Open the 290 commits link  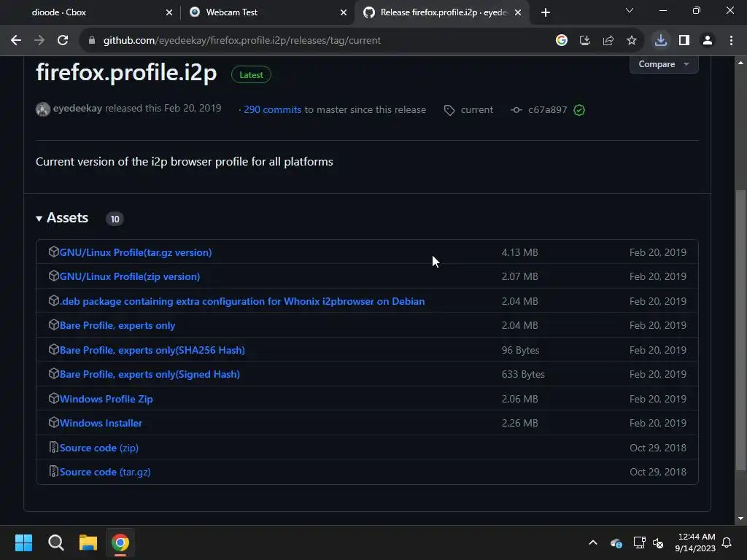click(273, 109)
